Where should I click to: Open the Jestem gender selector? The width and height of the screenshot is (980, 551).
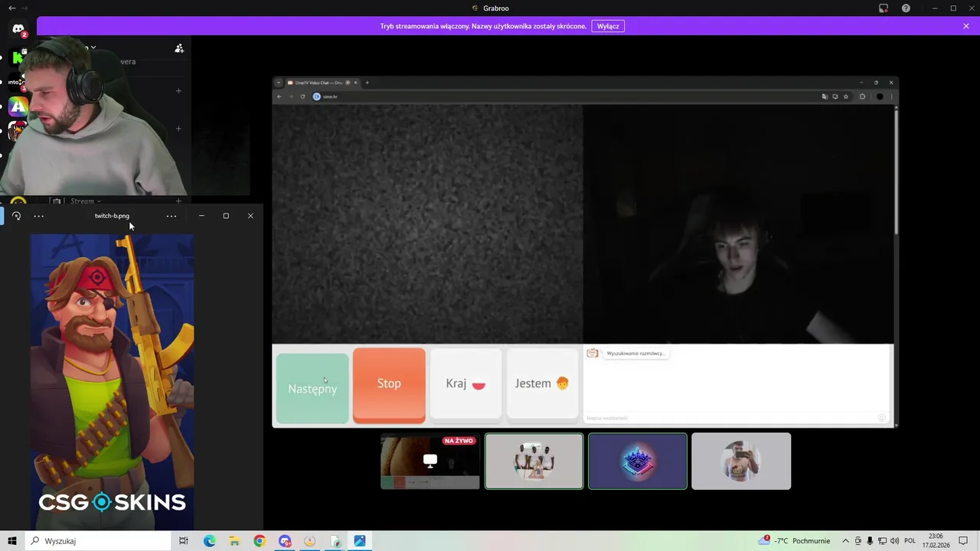coord(542,383)
